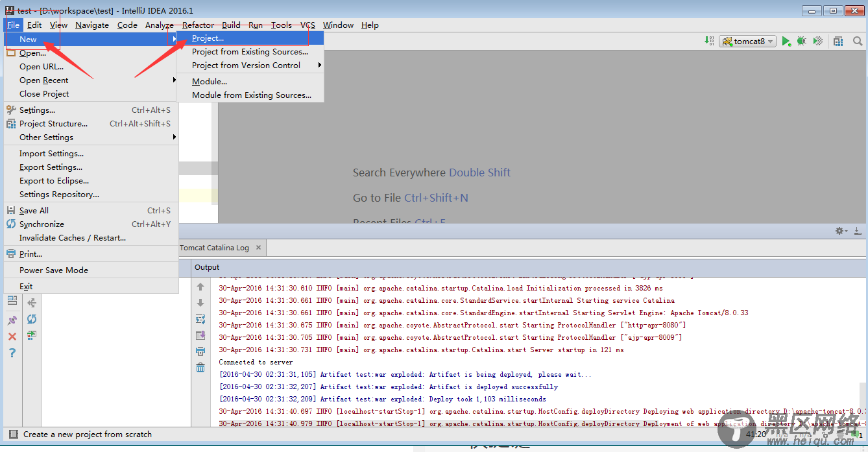Click the grey deploy-all arrows icon
This screenshot has width=868, height=452.
click(32, 303)
